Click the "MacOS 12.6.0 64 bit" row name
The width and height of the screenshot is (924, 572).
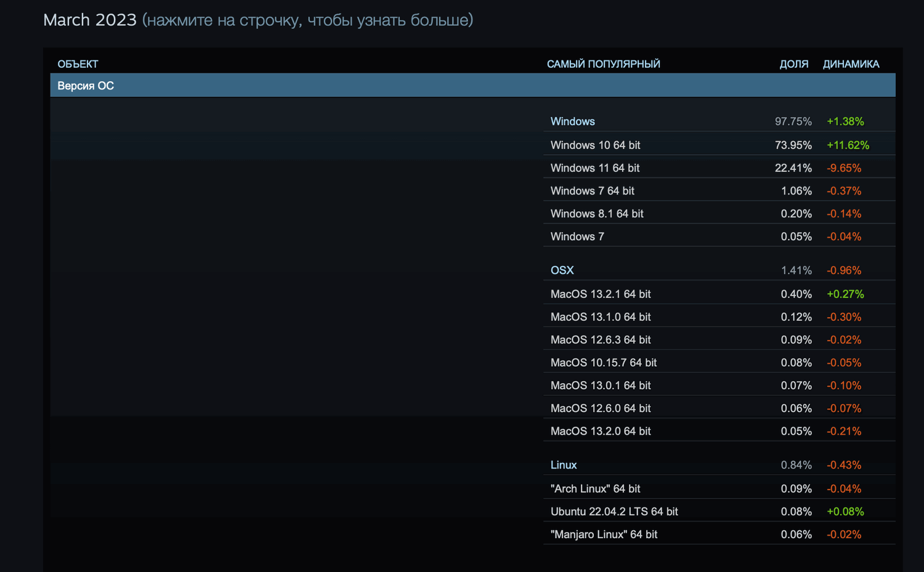click(x=601, y=408)
